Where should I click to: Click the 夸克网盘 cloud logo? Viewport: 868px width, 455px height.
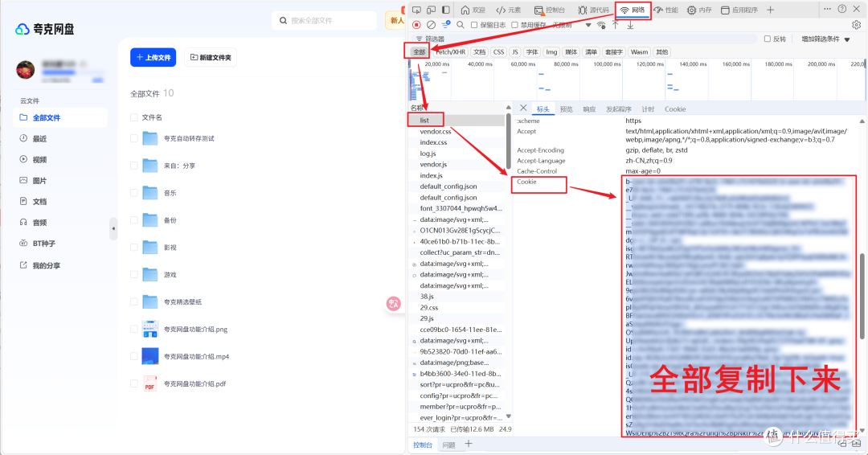[x=23, y=29]
